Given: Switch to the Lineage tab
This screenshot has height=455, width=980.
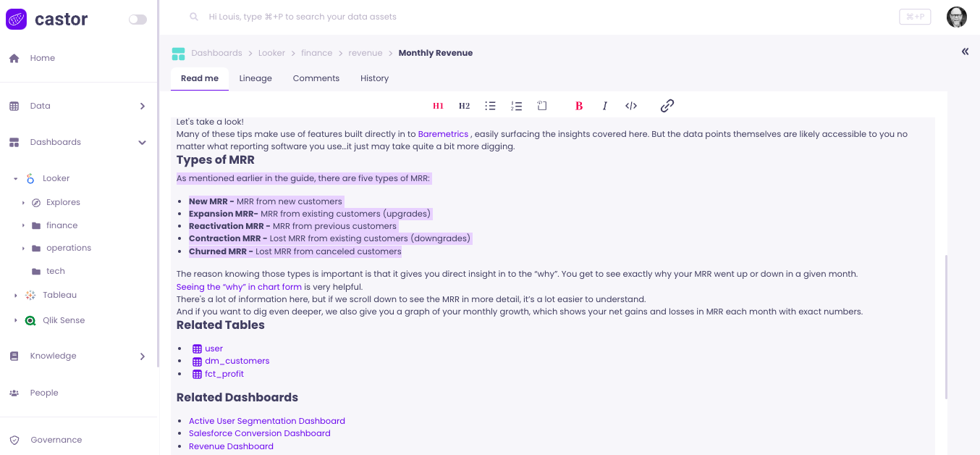Looking at the screenshot, I should (255, 78).
